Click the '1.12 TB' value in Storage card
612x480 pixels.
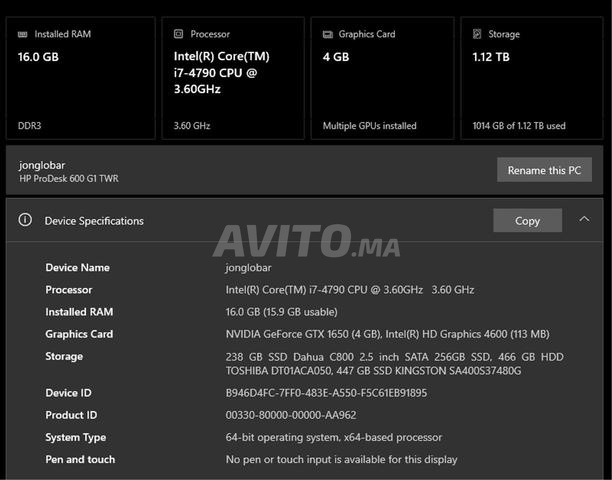point(491,57)
